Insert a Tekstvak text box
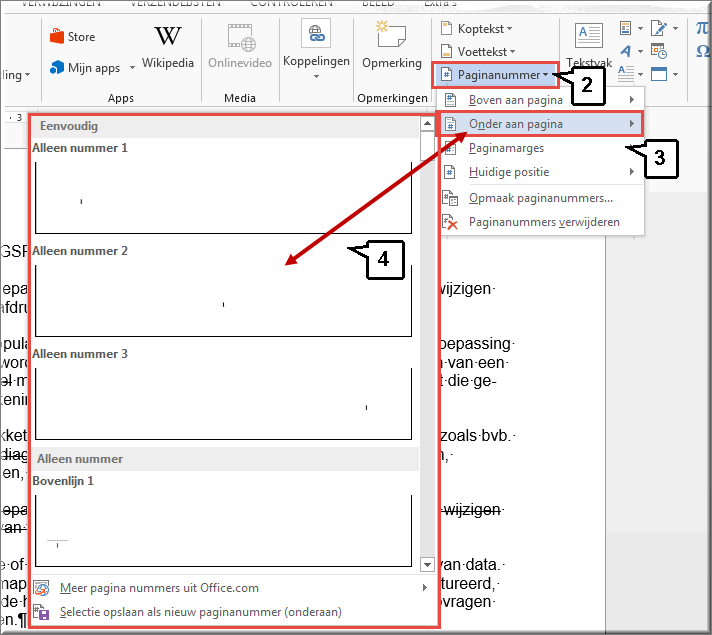712x635 pixels. [x=589, y=45]
